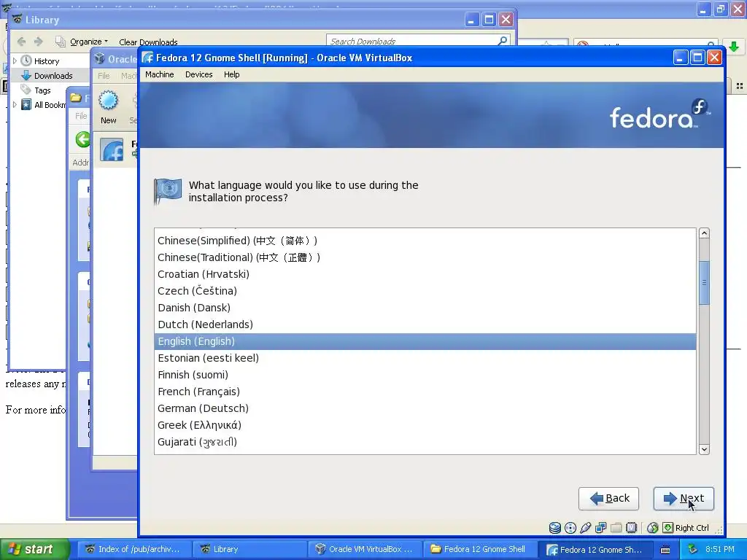Select Dutch (Nederlands)

(x=425, y=324)
